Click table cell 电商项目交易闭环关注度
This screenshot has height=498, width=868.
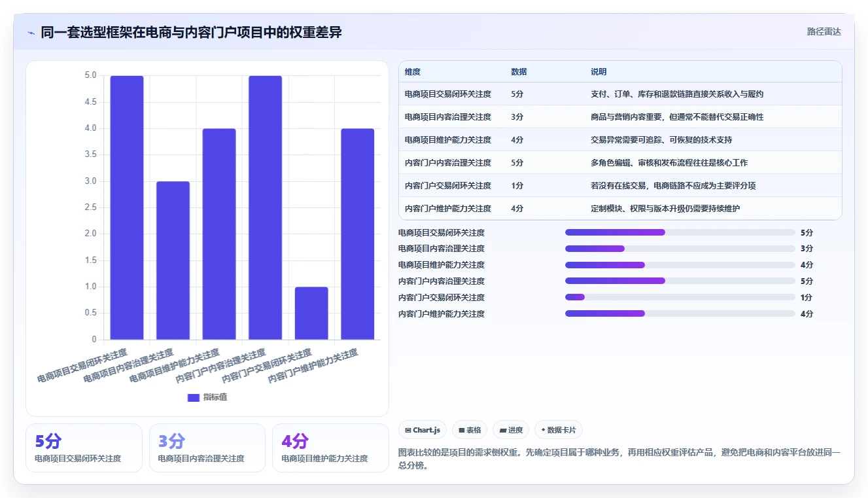[x=448, y=94]
